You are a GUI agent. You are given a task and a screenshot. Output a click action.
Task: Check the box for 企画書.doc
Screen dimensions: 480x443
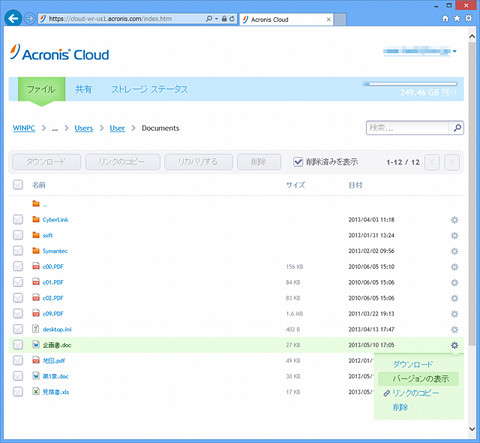tap(18, 345)
